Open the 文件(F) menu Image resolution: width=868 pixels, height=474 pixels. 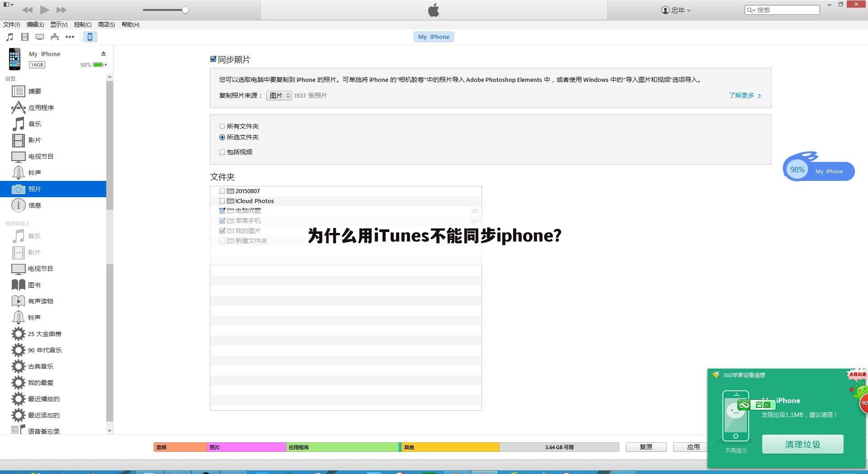[11, 24]
